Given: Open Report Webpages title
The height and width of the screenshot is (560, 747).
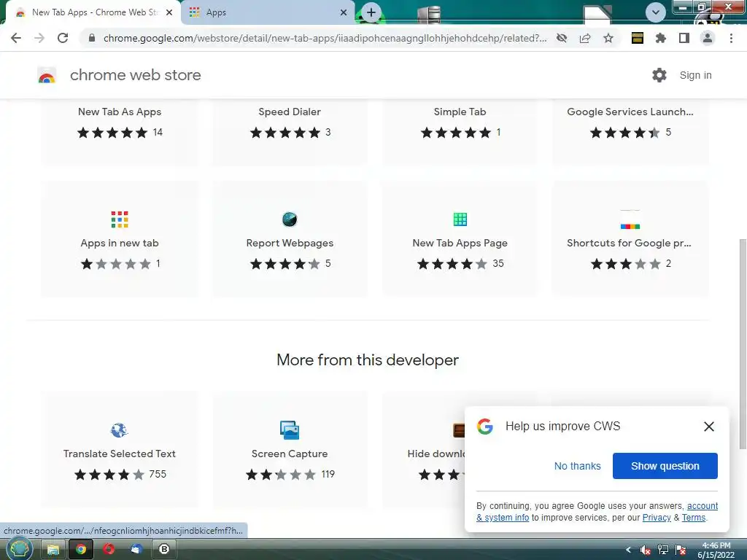Looking at the screenshot, I should pyautogui.click(x=290, y=243).
